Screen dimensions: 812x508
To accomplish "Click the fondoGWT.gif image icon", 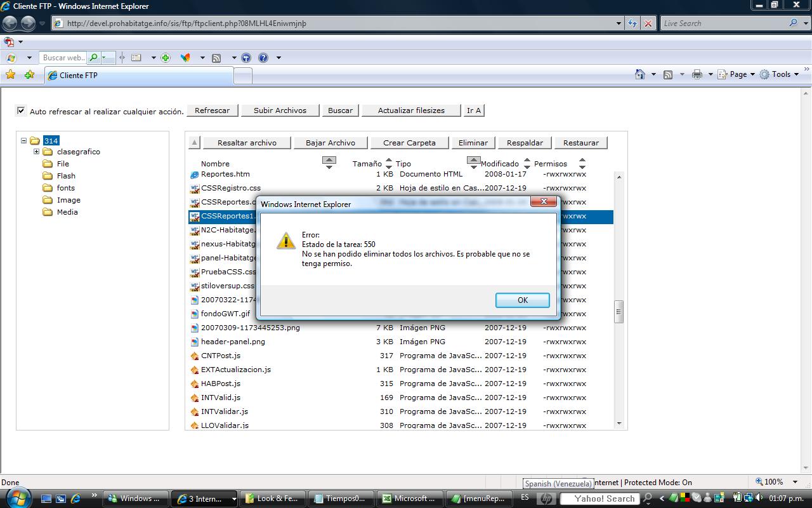I will (195, 314).
